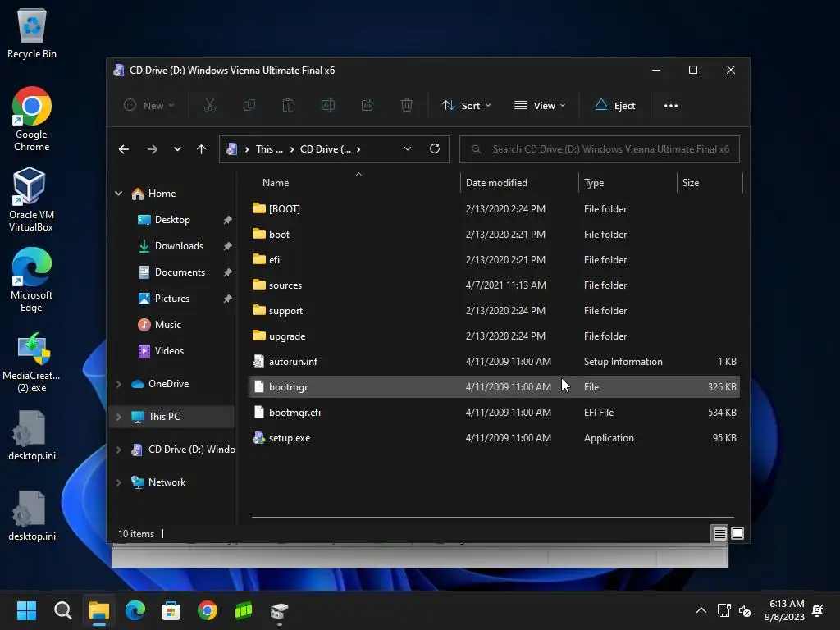Open the Windows Start menu

[x=26, y=610]
